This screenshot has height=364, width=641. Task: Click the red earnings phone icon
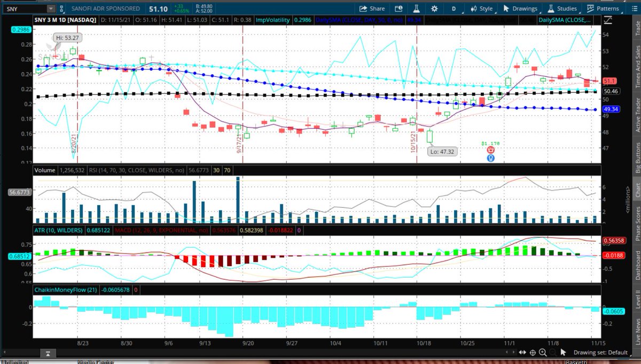point(491,151)
